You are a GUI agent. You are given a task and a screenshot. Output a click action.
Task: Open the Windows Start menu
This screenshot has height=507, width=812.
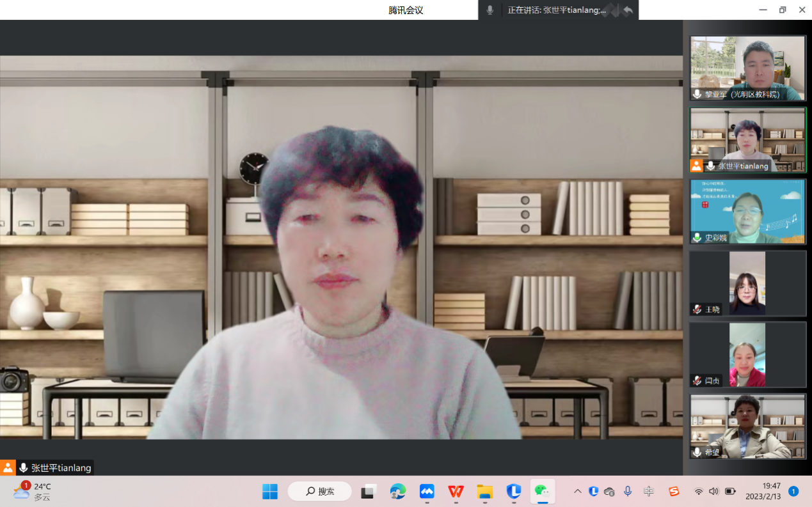[269, 491]
